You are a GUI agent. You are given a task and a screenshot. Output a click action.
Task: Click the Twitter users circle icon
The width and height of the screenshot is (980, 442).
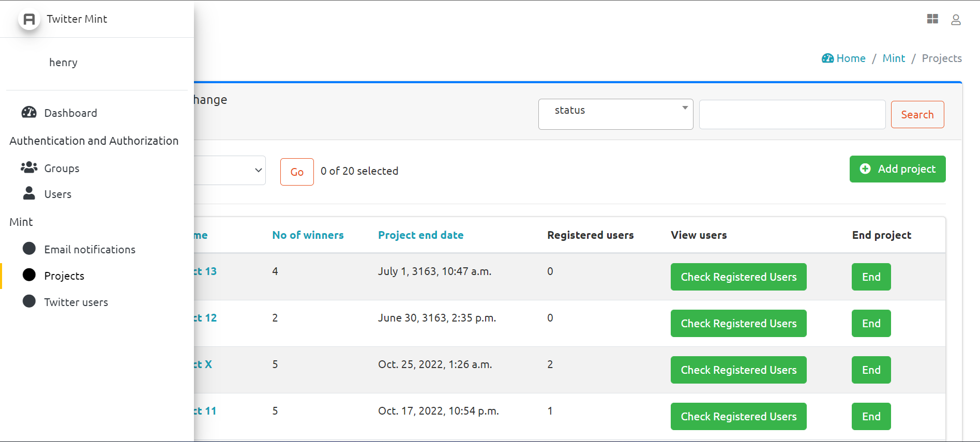tap(29, 301)
